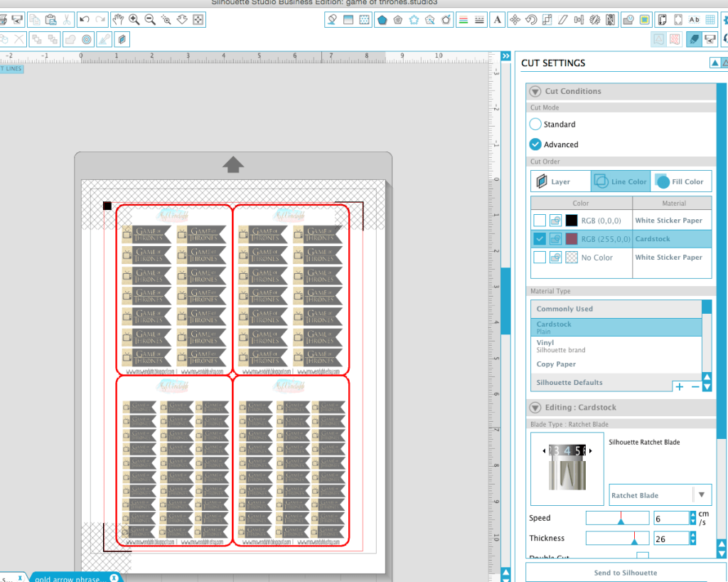
Task: Open the Offset concentric circles tool
Action: point(86,39)
